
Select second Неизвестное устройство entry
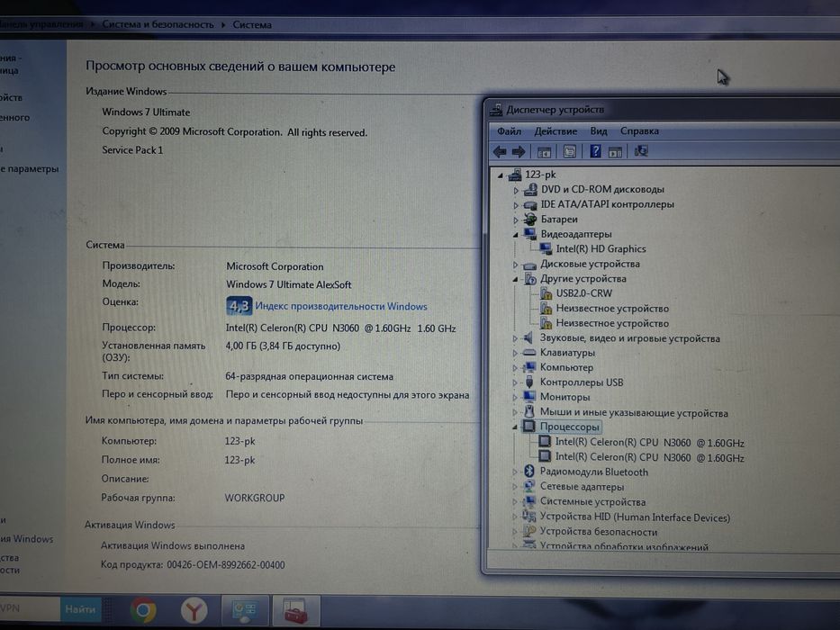pyautogui.click(x=612, y=323)
